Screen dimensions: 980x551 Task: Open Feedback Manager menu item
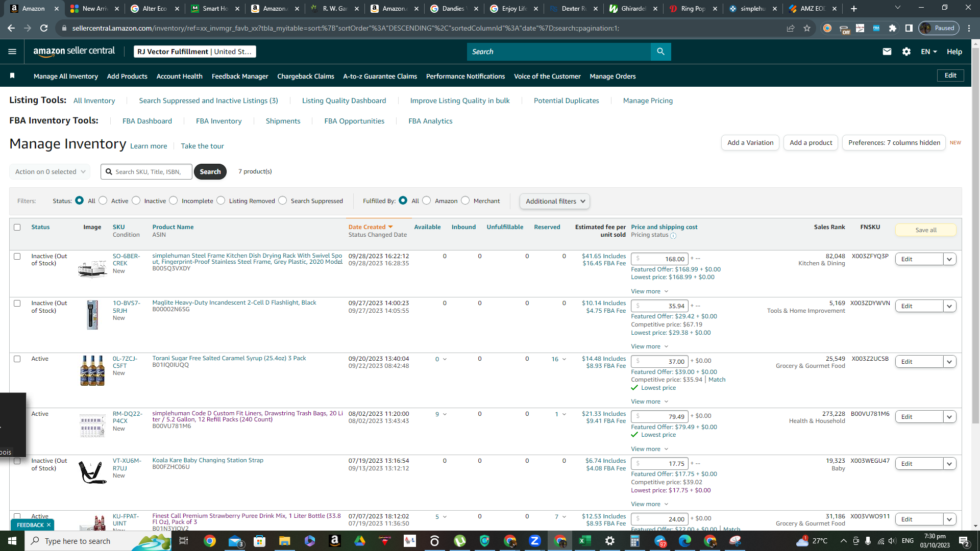[x=240, y=76]
